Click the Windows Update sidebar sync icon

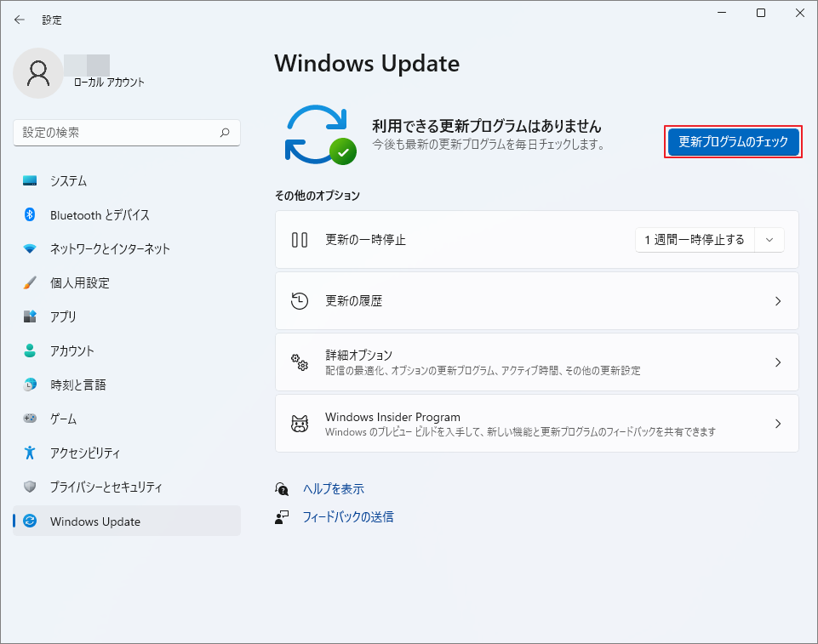pyautogui.click(x=30, y=521)
